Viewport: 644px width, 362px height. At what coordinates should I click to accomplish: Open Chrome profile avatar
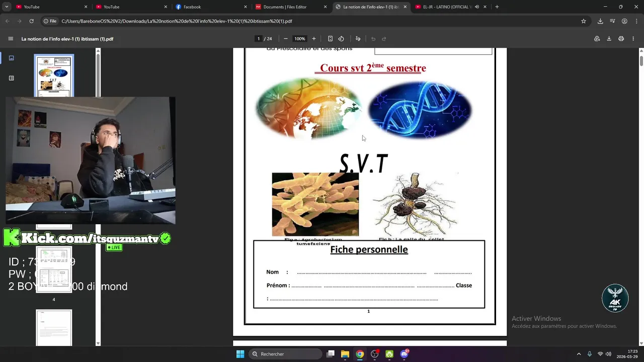click(x=624, y=21)
